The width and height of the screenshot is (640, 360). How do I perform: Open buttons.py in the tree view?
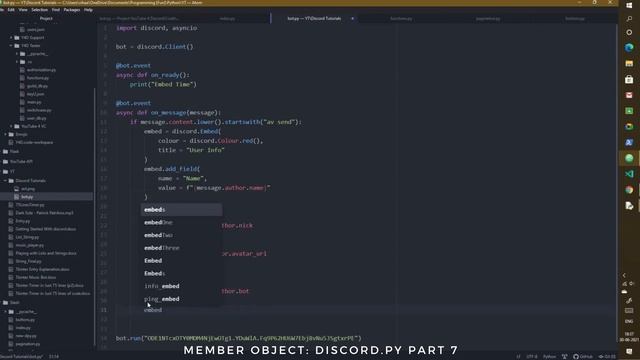click(25, 320)
